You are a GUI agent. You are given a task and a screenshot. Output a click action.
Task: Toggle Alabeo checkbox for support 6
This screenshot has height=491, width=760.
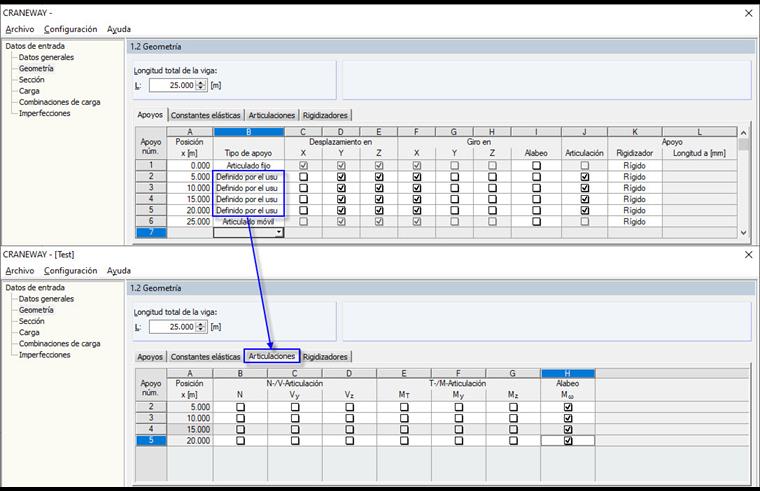coord(537,222)
